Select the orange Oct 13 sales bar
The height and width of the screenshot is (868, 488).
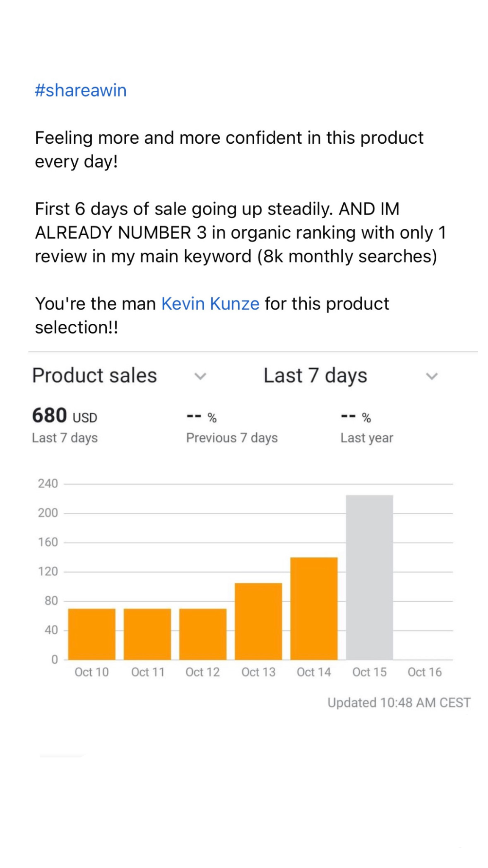[x=258, y=621]
